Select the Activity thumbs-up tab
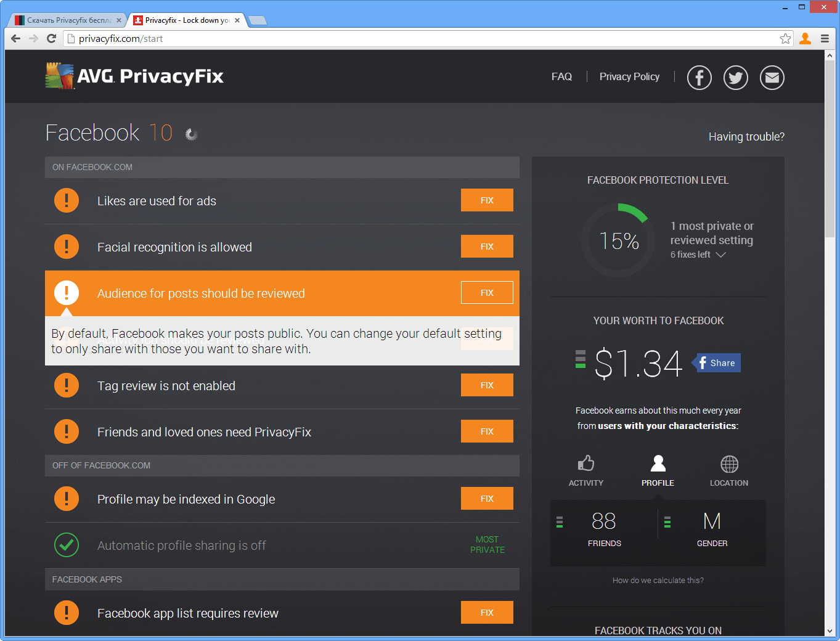Viewport: 840px width, 641px height. click(x=586, y=472)
